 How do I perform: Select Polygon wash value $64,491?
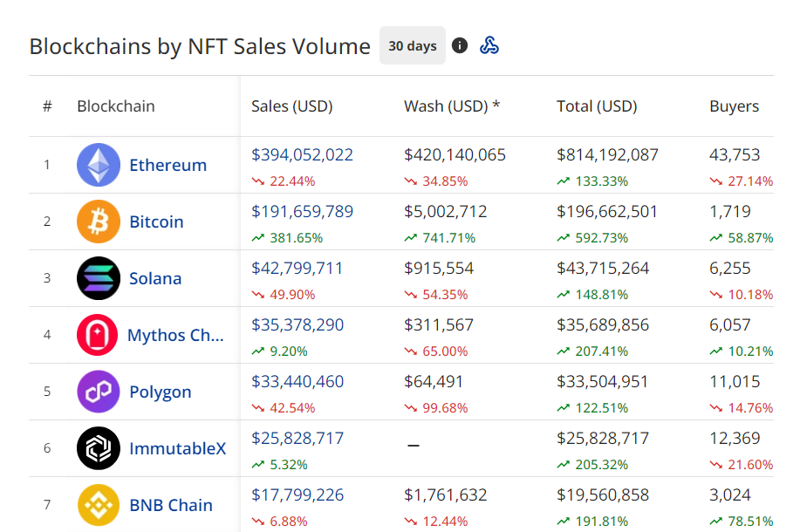pyautogui.click(x=434, y=381)
